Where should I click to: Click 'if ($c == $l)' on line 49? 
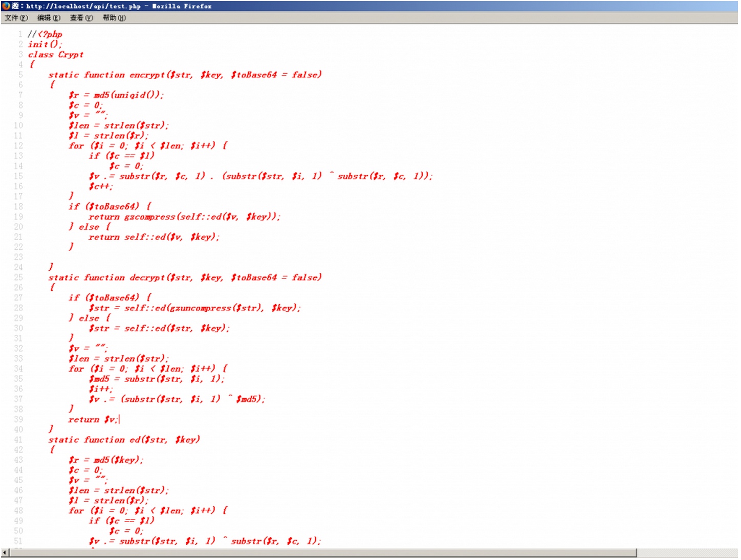click(x=121, y=521)
